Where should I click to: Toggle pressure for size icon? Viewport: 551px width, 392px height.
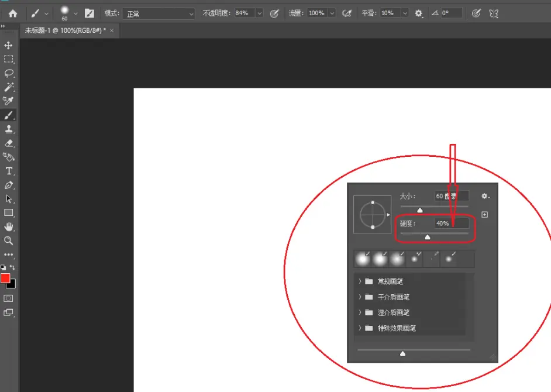coord(476,13)
